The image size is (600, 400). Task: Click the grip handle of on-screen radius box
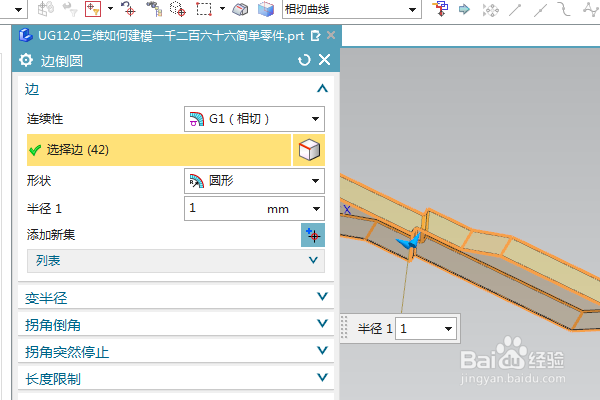click(x=344, y=328)
